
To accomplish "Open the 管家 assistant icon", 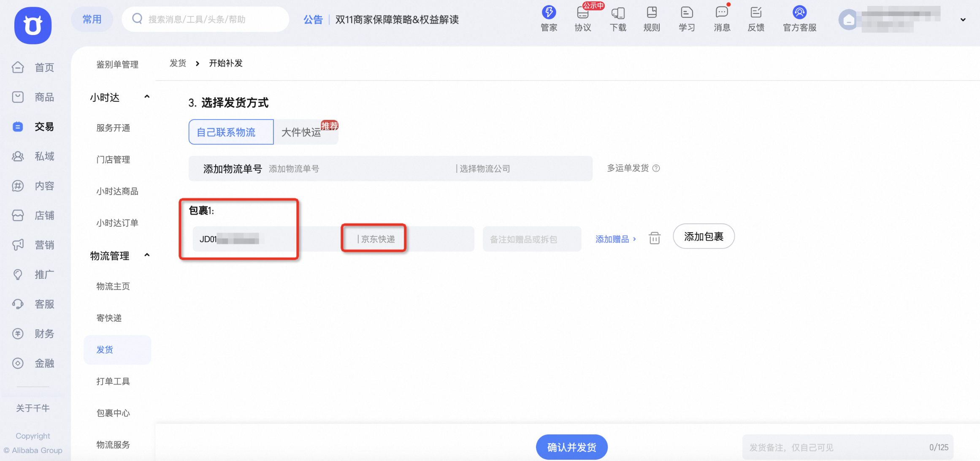I will [549, 19].
